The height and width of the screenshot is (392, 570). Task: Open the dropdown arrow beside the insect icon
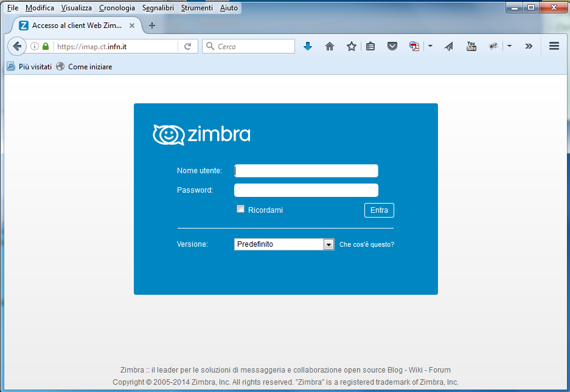tap(509, 46)
